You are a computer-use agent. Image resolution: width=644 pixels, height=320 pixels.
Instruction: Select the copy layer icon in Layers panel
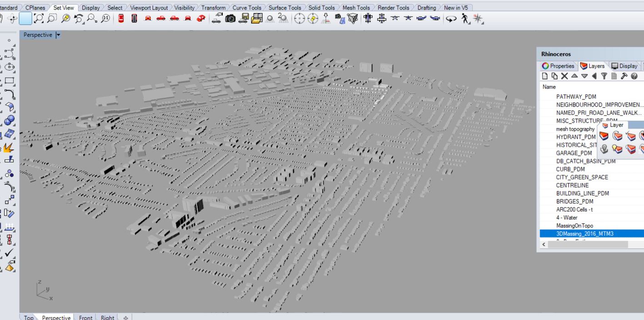(554, 76)
